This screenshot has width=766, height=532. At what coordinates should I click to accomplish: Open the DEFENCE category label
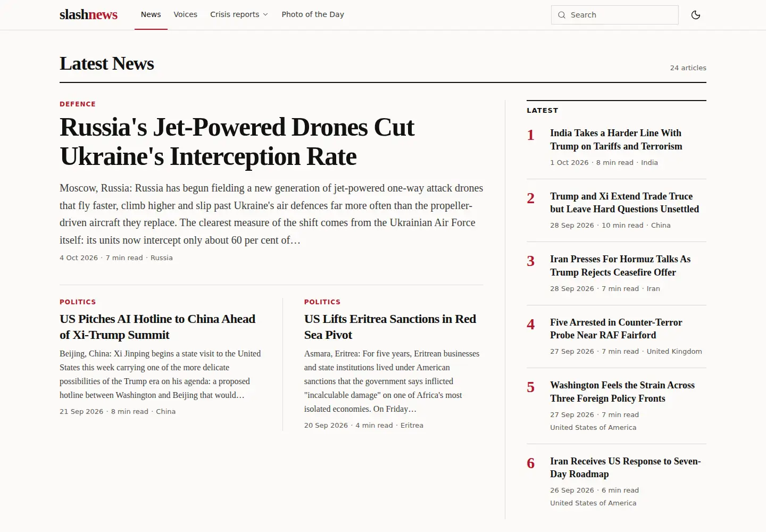78,104
